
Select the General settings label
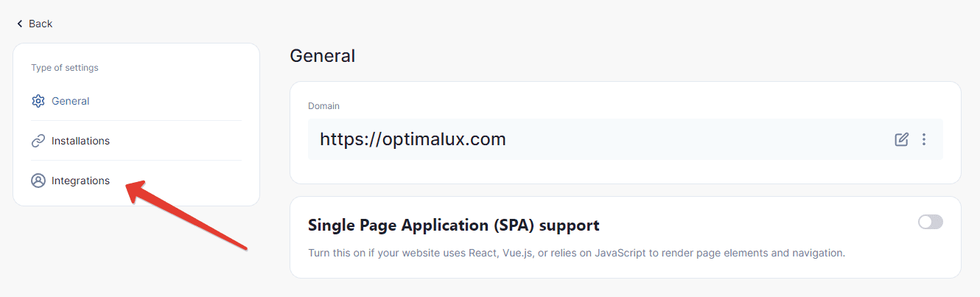[x=71, y=101]
